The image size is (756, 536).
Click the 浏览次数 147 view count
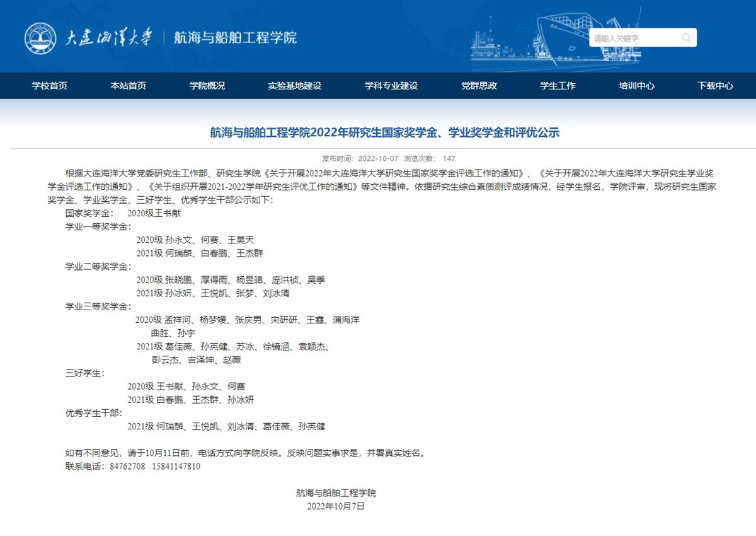coord(430,159)
